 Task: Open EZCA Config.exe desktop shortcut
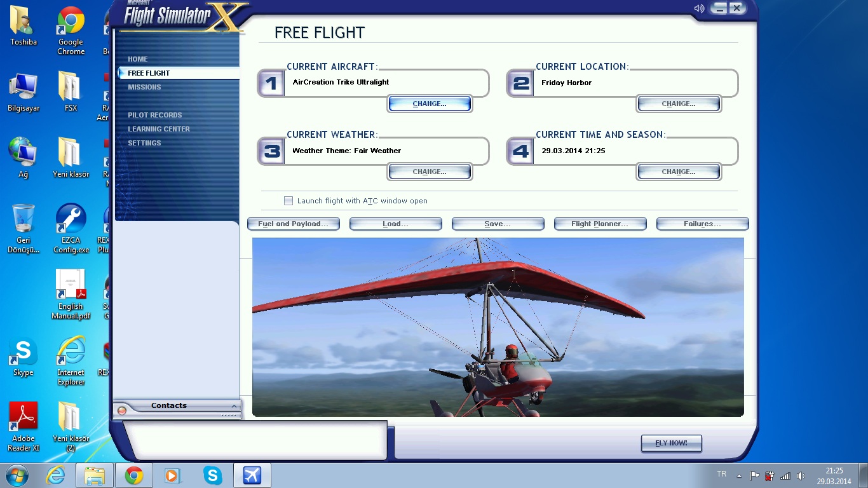click(x=71, y=229)
